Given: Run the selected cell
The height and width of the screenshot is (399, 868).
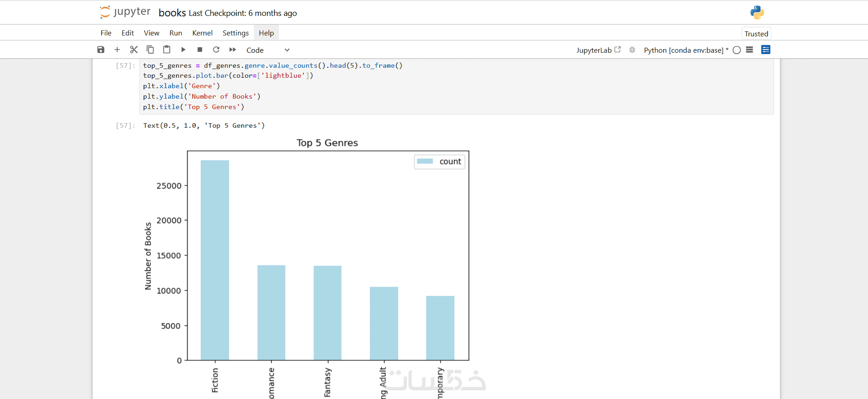Looking at the screenshot, I should pos(184,50).
